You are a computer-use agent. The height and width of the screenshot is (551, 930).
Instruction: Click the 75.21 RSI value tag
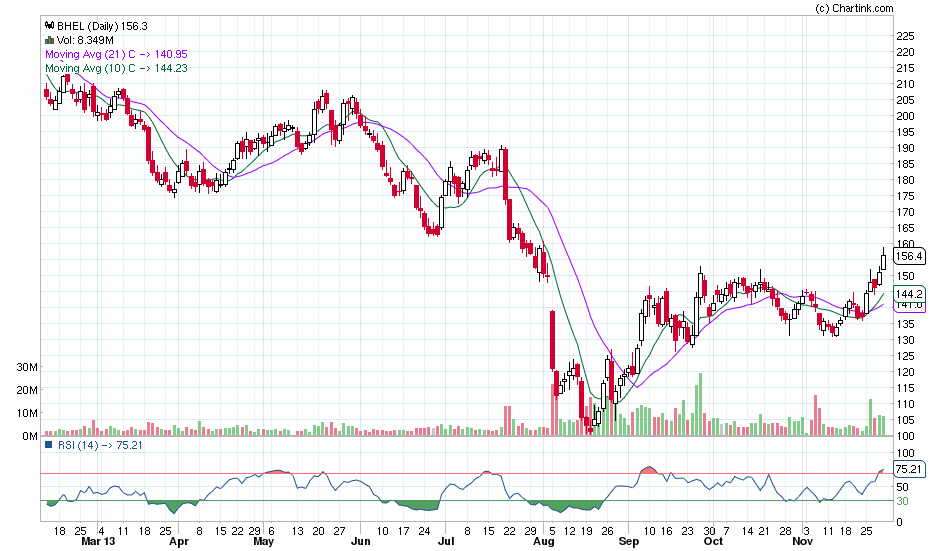pyautogui.click(x=909, y=469)
